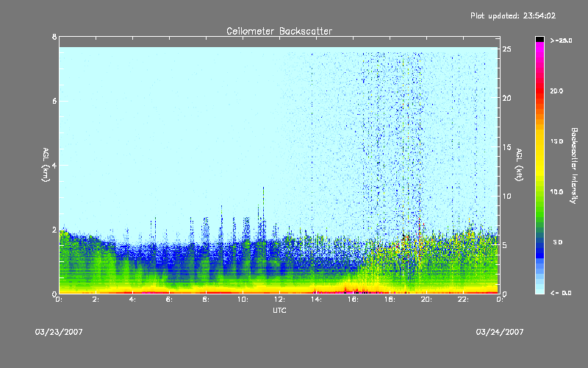Pick the dark blue colorbar region near 5.0
Viewport: 588px width, 368px height.
click(x=539, y=246)
